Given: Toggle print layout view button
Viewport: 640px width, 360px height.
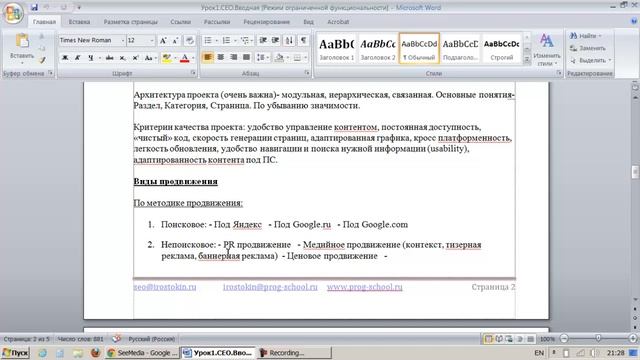Looking at the screenshot, I should point(488,339).
